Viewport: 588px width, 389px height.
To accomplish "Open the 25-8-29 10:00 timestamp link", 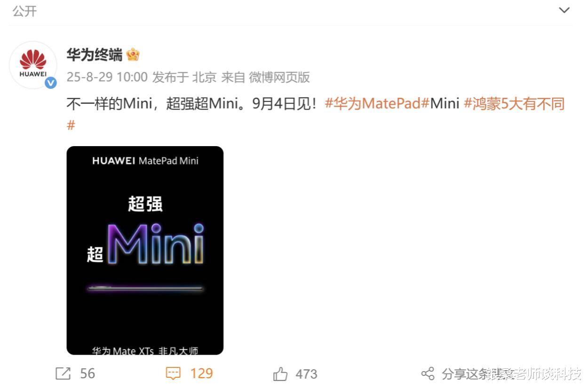I will tap(107, 77).
